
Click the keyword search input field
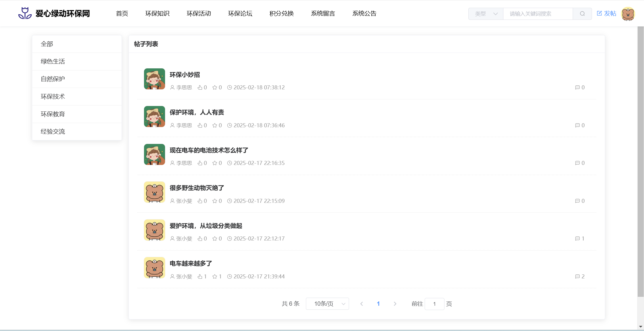point(538,14)
